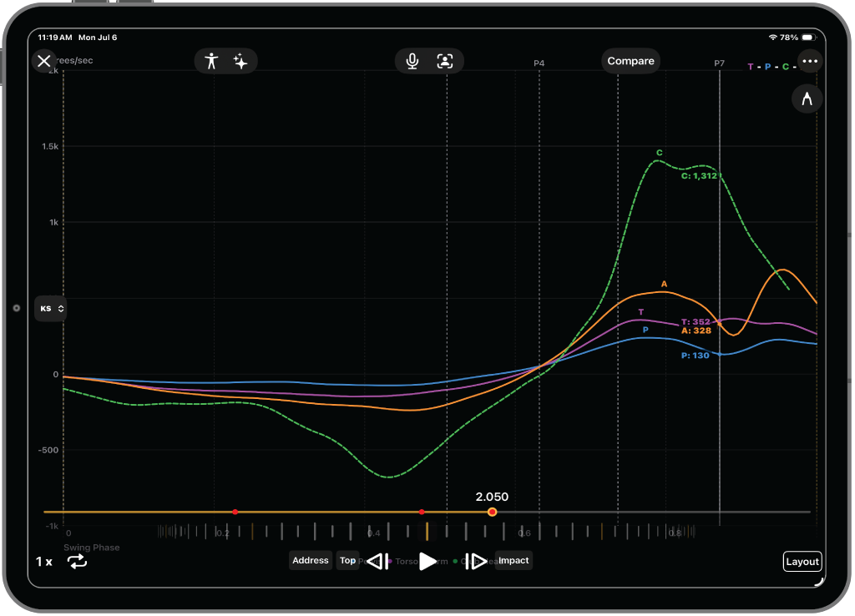Play the swing video
The width and height of the screenshot is (855, 616).
click(427, 562)
